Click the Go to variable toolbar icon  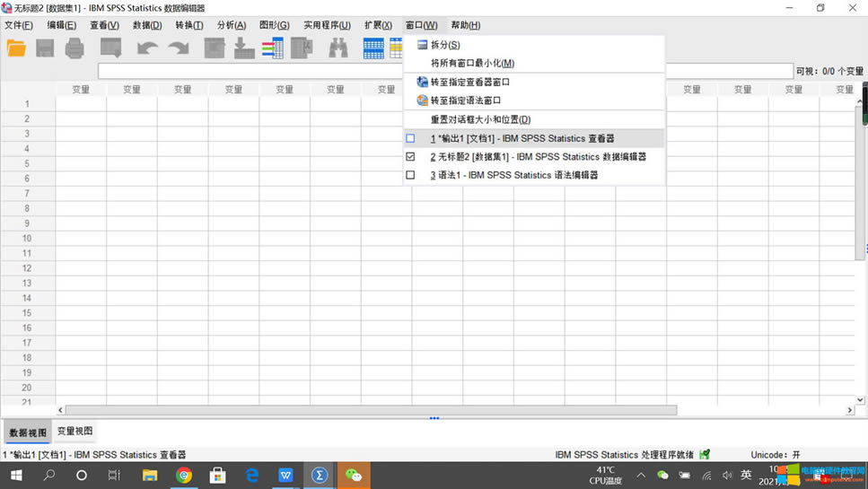tap(244, 48)
